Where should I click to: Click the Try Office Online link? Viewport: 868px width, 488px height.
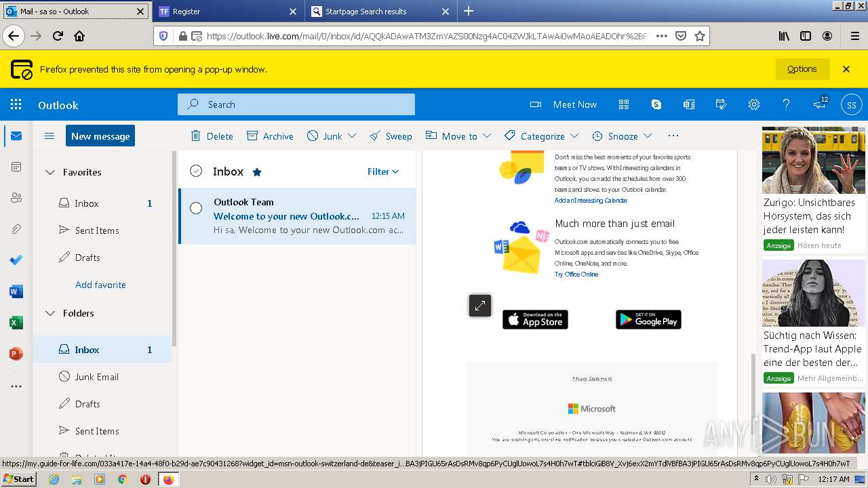576,274
